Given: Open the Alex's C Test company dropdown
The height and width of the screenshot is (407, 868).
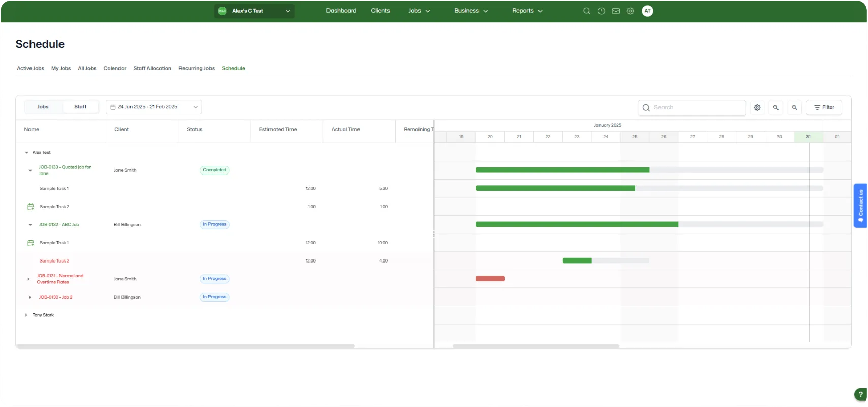Looking at the screenshot, I should [x=254, y=11].
